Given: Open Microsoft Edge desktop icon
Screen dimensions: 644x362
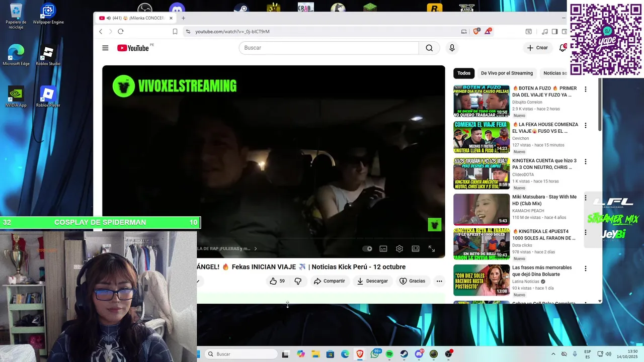Looking at the screenshot, I should pos(16,55).
